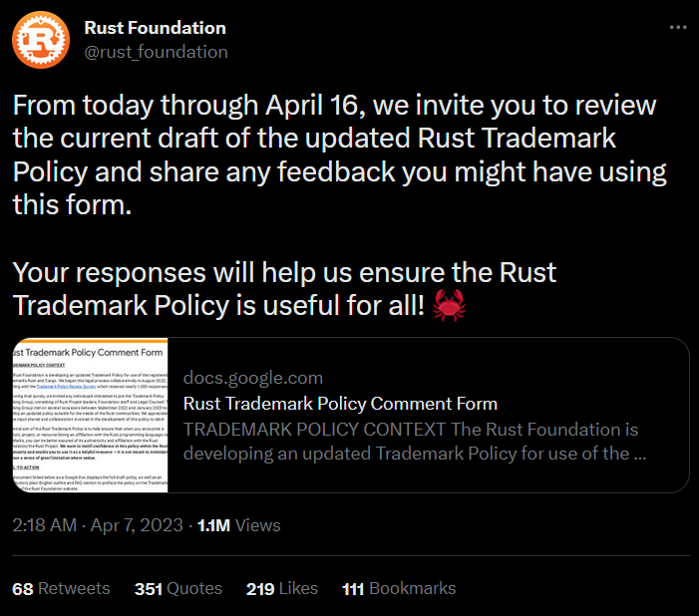699x616 pixels.
Task: Show the 219 Likes list
Action: (282, 589)
